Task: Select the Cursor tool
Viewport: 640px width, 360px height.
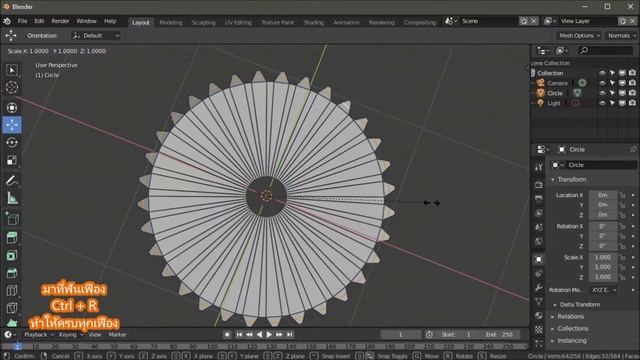Action: click(12, 87)
